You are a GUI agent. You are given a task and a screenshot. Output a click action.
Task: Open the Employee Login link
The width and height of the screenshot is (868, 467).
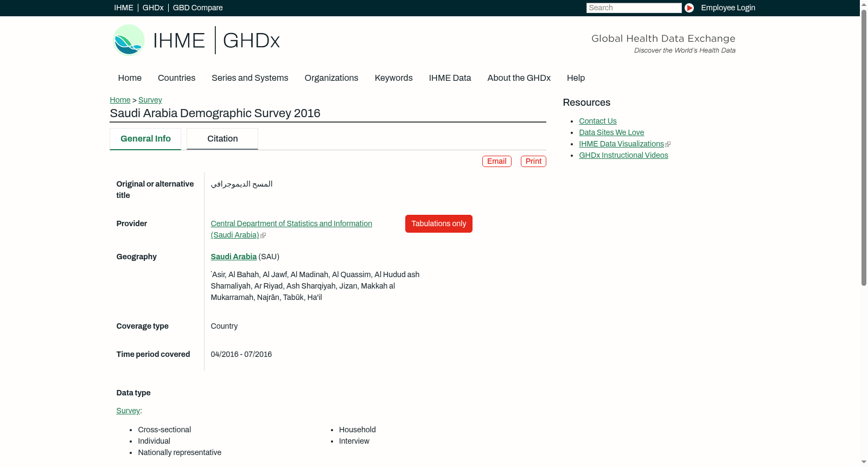pyautogui.click(x=728, y=8)
